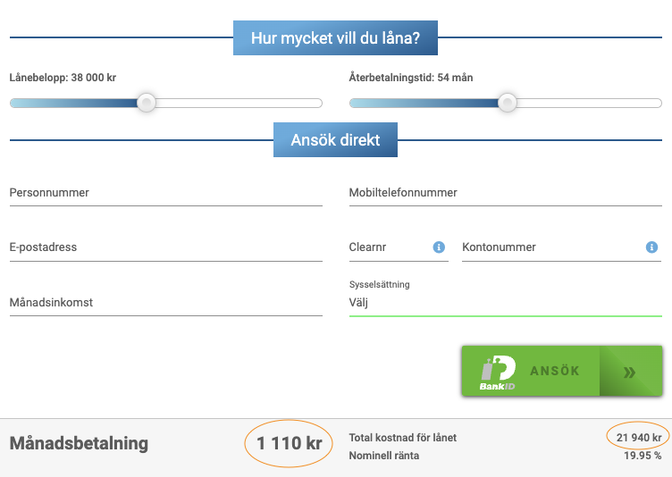672x477 pixels.
Task: Click the Ansök button
Action: [554, 371]
